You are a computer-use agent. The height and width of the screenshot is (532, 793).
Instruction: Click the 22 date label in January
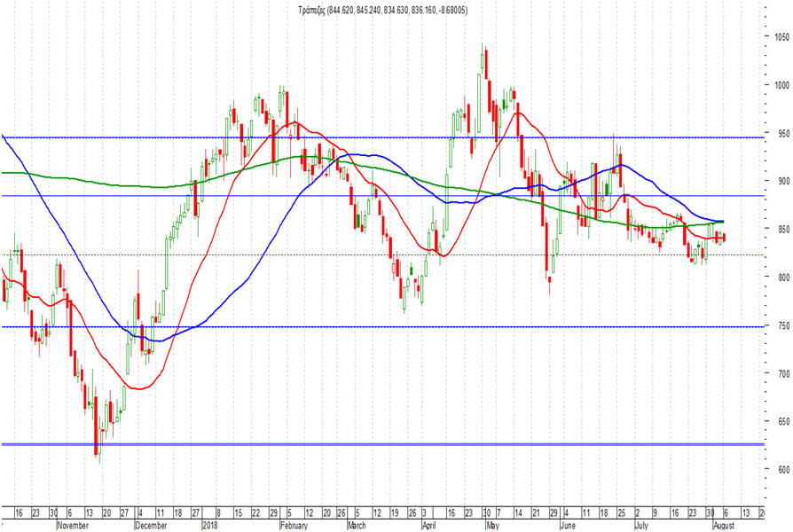pos(255,512)
